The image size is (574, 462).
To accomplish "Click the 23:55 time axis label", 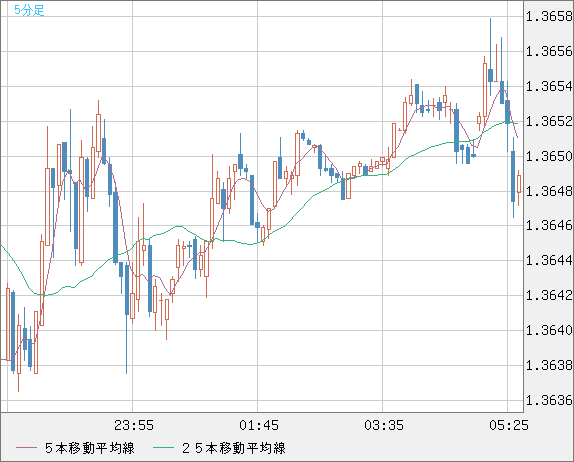I will pos(134,425).
